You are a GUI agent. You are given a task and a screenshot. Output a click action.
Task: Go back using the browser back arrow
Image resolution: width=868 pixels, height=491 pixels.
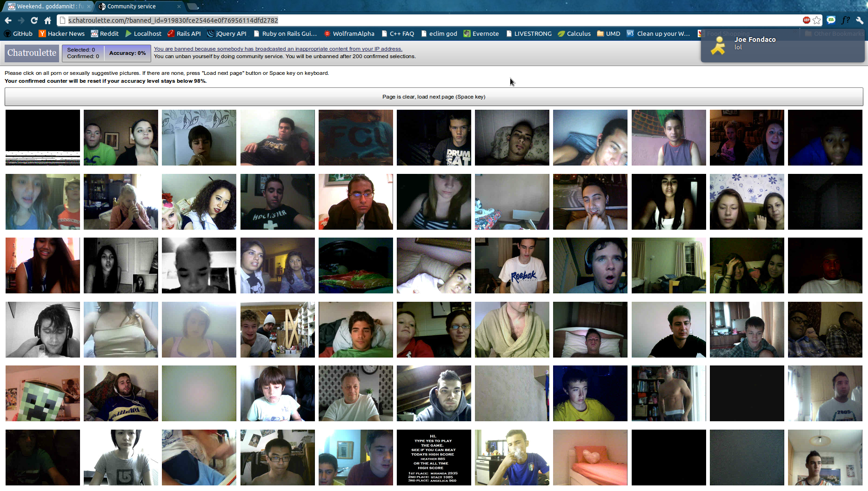[8, 20]
